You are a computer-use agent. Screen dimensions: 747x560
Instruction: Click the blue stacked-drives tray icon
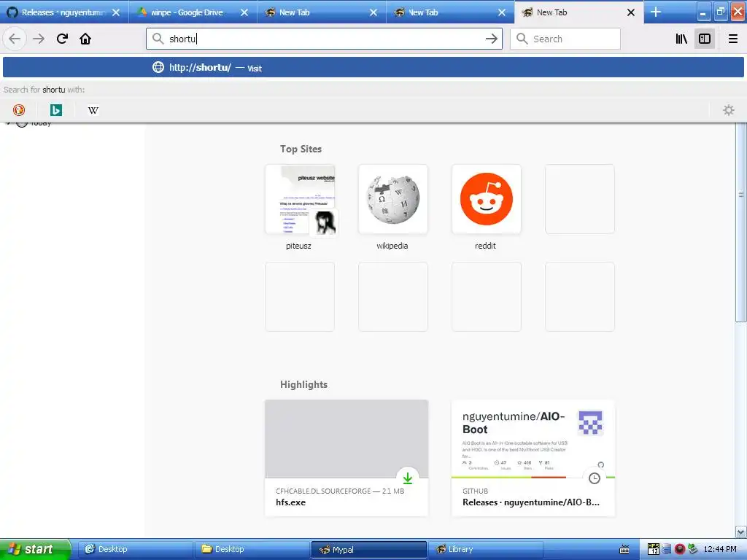[x=667, y=549]
